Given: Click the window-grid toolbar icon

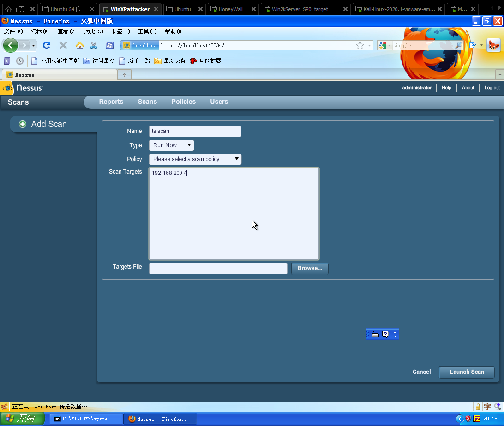Looking at the screenshot, I should click(109, 45).
